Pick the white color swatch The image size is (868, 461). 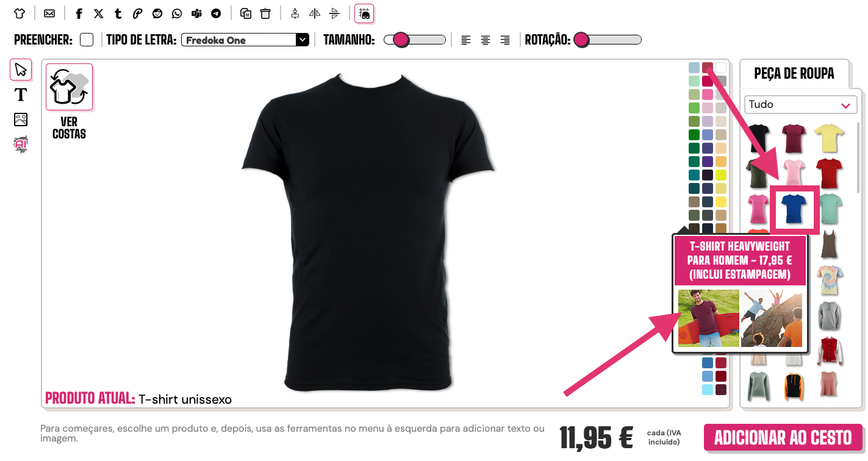coord(721,67)
